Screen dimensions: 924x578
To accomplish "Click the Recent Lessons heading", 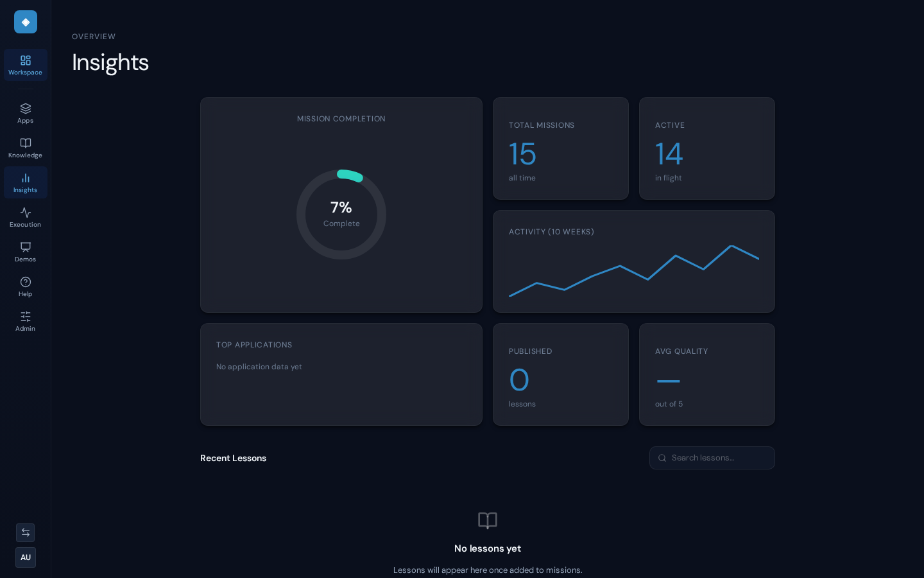I will 233,458.
